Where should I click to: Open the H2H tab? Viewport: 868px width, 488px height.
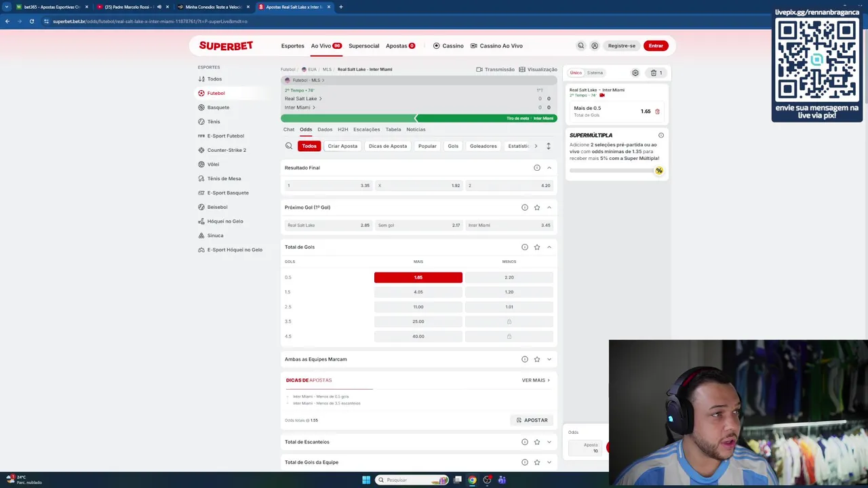(x=342, y=129)
